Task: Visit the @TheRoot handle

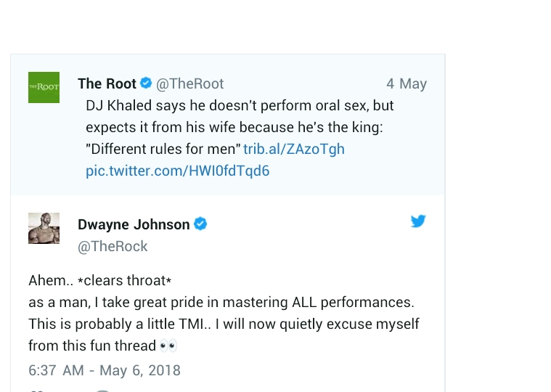Action: [x=190, y=83]
